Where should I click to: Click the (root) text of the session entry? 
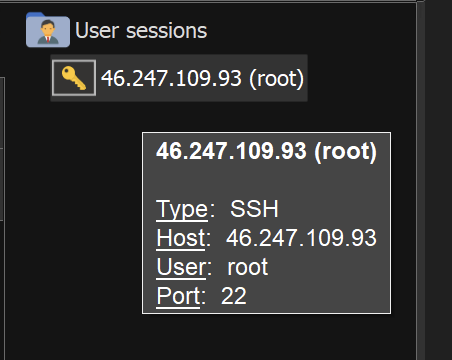click(x=276, y=79)
